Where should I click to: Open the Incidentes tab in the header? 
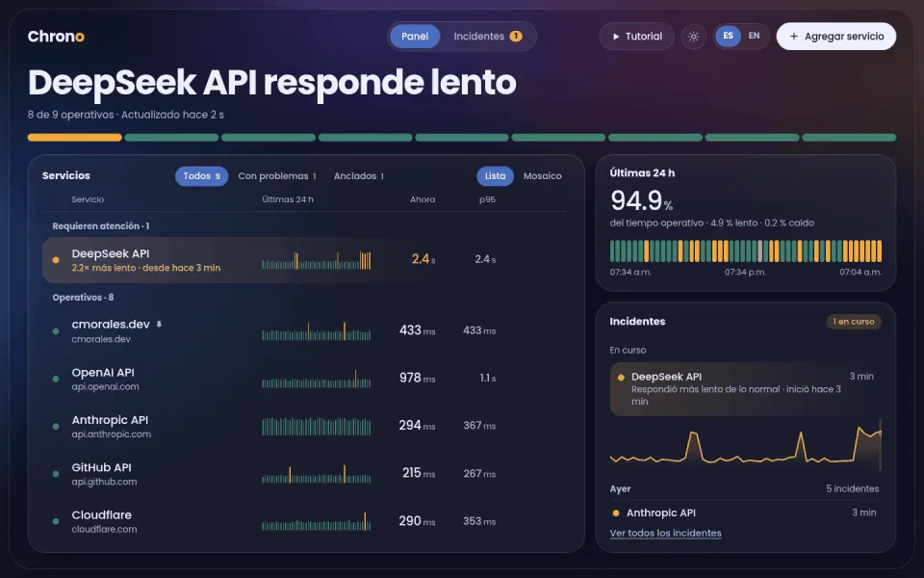point(487,36)
